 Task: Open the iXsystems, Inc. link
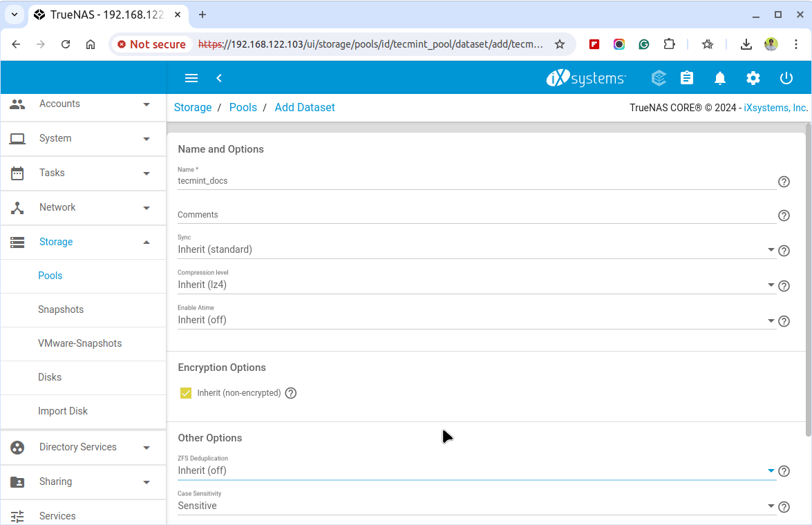pyautogui.click(x=775, y=107)
